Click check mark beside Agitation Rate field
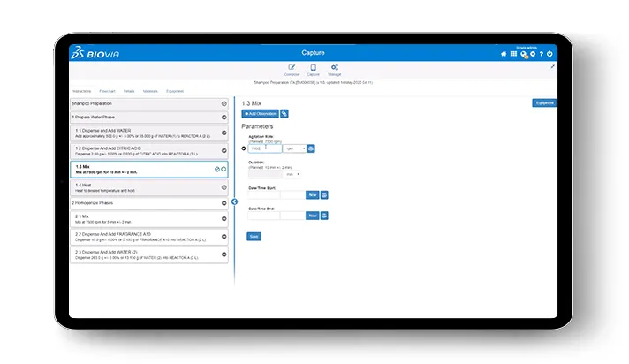 click(244, 148)
